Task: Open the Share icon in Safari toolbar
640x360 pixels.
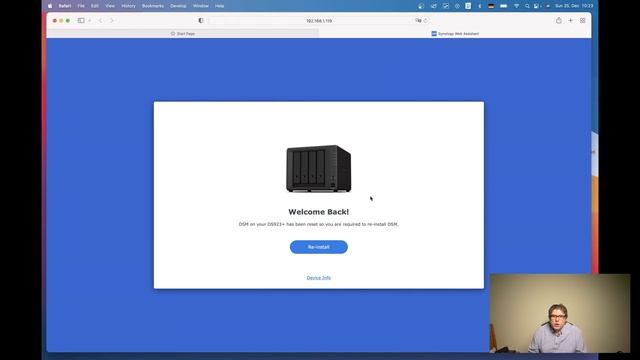Action: (x=559, y=20)
